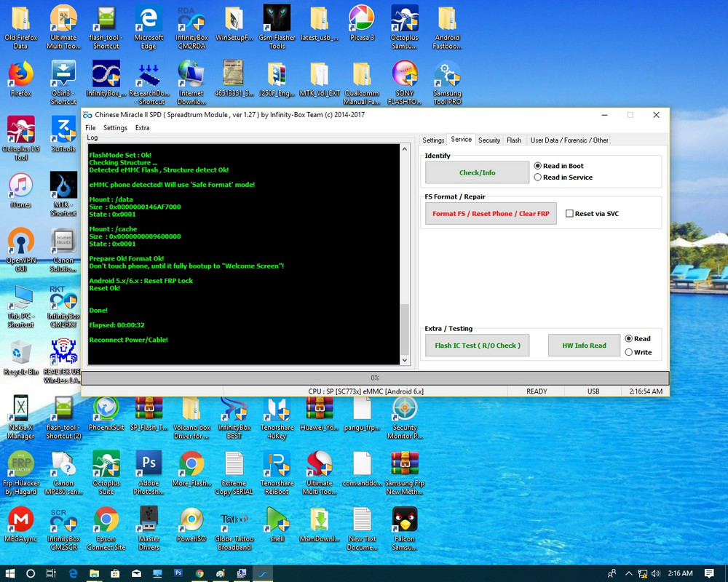Open the Tenorshare 4uKey desktop icon

click(277, 417)
